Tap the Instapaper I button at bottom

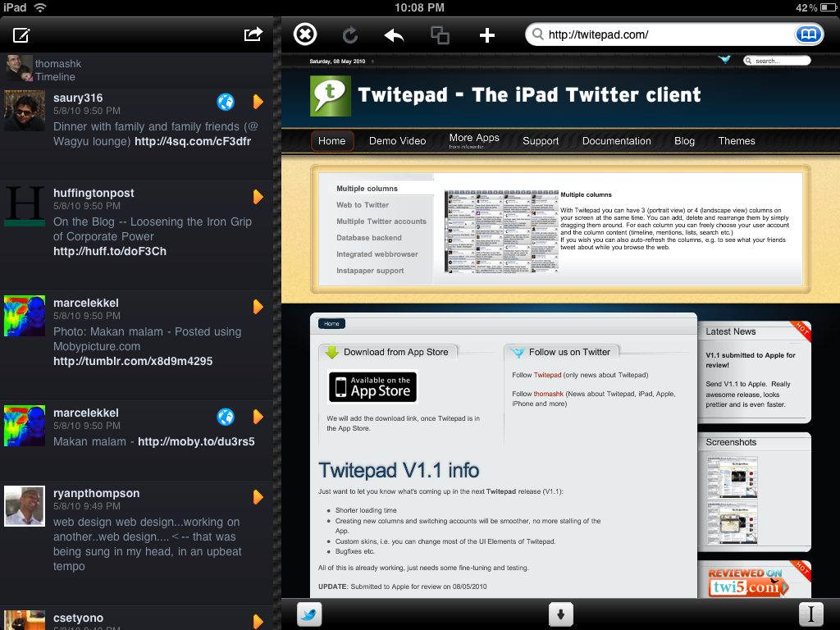coord(811,614)
